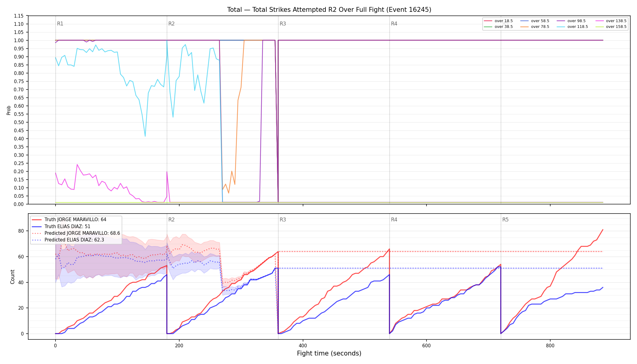Click the blue line swatch for over 58.5
Image resolution: width=637 pixels, height=364 pixels.
[x=524, y=21]
